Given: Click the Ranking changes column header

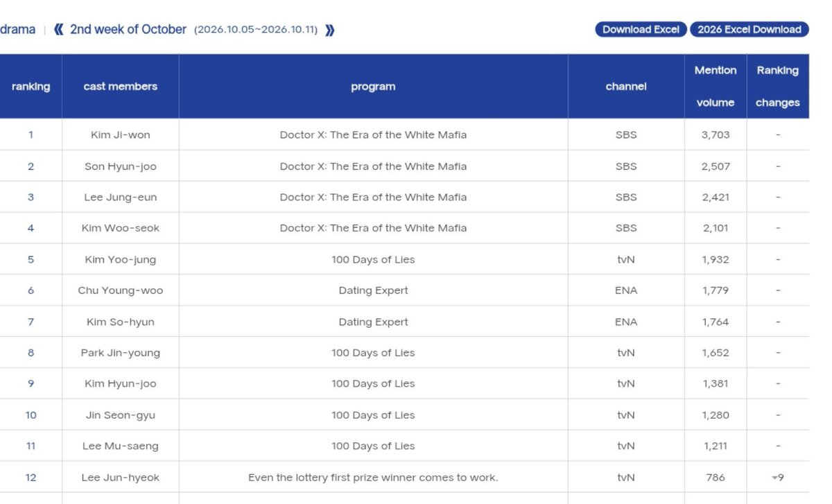Looking at the screenshot, I should [778, 87].
